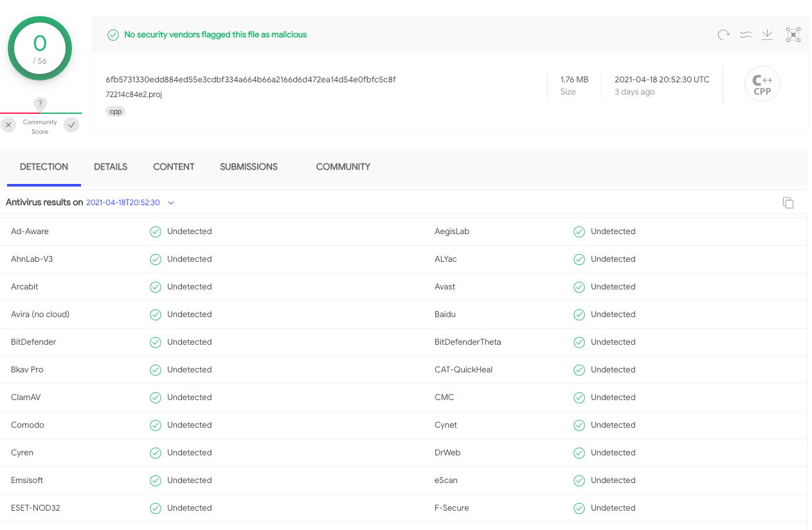Image resolution: width=812 pixels, height=530 pixels.
Task: Click the Undetected result for Baidu
Action: pos(613,315)
